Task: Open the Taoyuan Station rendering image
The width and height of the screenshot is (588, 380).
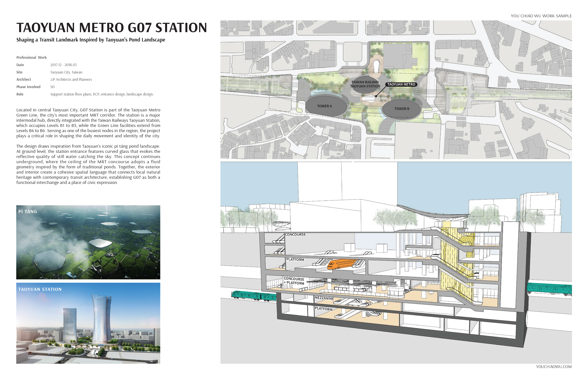Action: point(88,323)
